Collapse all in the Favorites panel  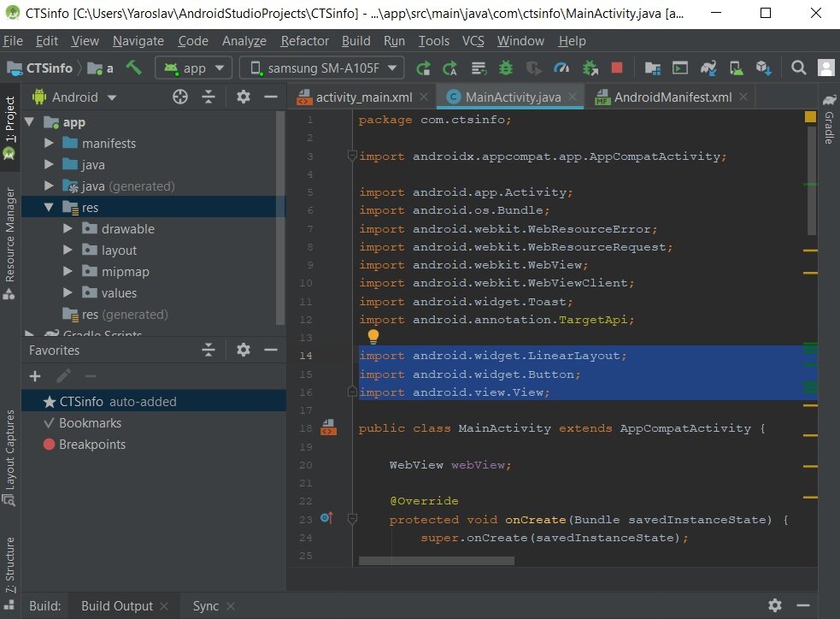209,350
